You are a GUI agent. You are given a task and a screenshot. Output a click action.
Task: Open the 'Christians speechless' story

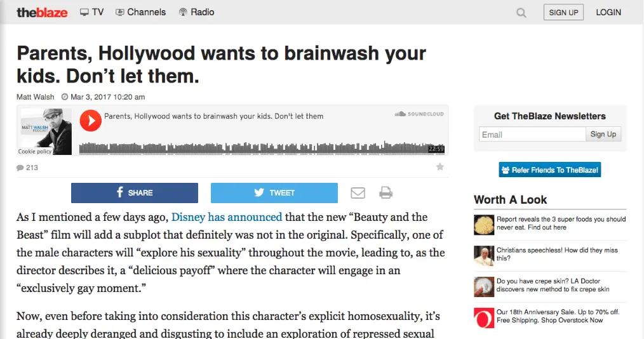(x=557, y=254)
